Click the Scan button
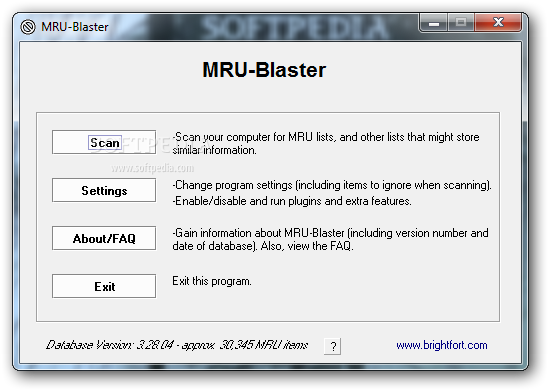The width and height of the screenshot is (549, 391). (104, 142)
